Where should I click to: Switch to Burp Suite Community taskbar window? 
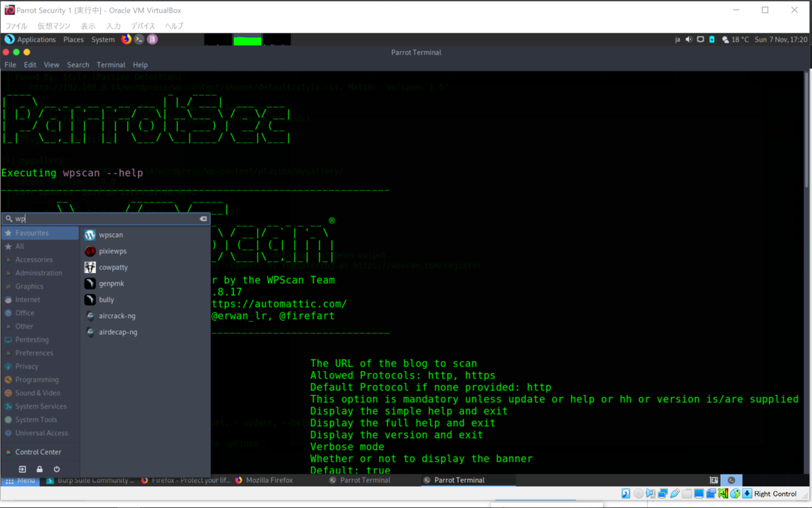click(x=91, y=480)
